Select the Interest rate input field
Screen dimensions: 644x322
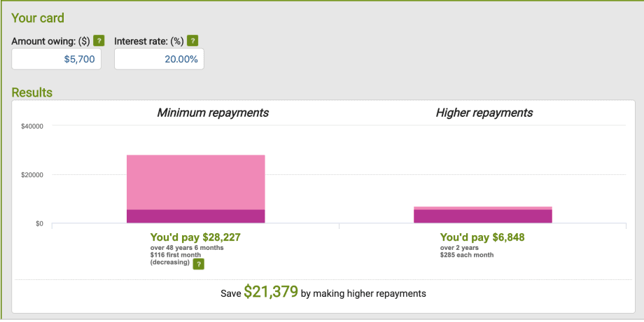point(159,59)
